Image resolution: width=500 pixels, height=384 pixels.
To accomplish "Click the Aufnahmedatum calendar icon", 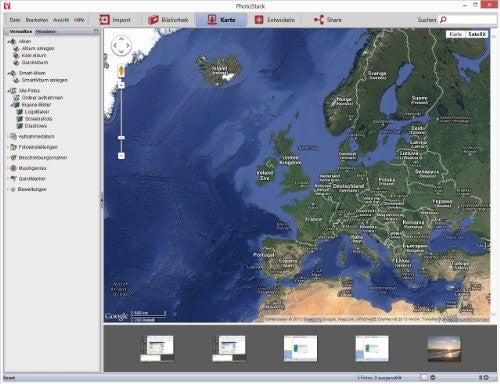I will pyautogui.click(x=13, y=136).
